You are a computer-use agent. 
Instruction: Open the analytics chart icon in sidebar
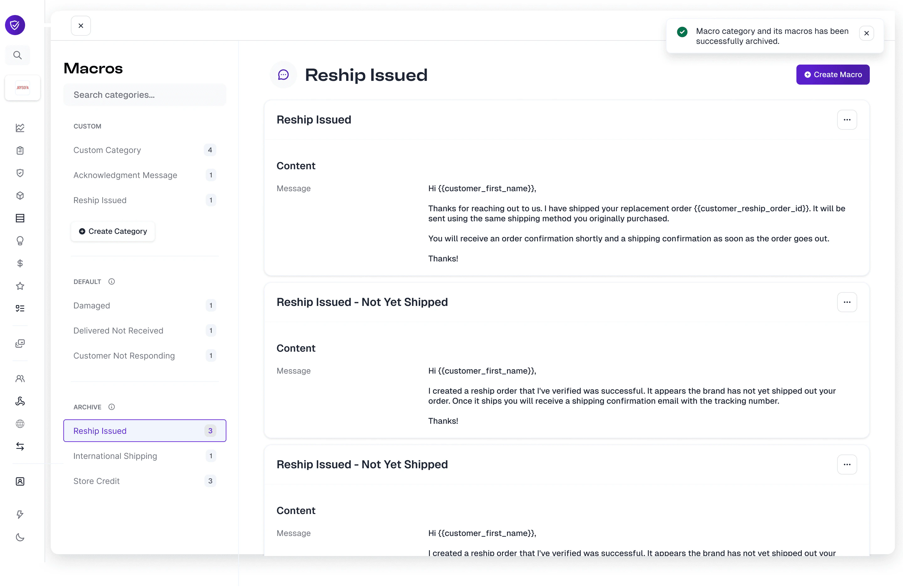point(20,128)
